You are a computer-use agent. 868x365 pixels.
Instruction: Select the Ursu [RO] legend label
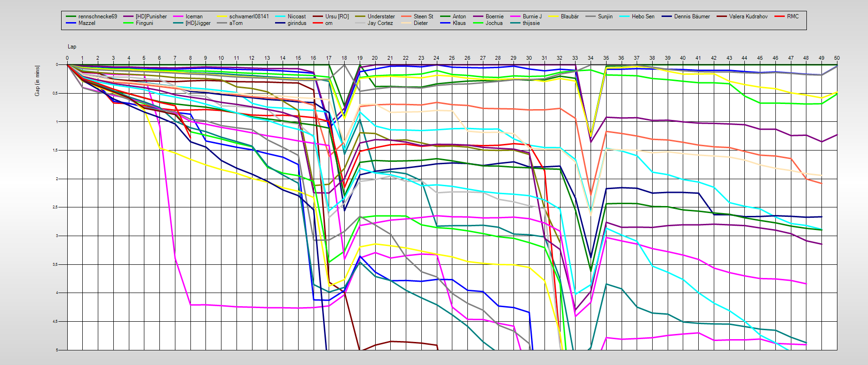click(337, 16)
